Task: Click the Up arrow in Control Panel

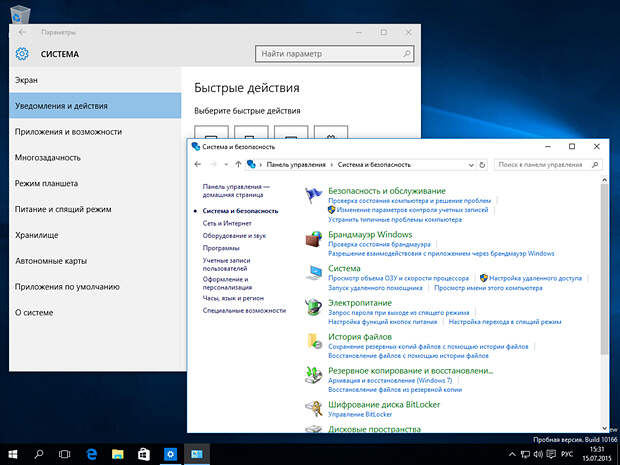Action: point(238,164)
